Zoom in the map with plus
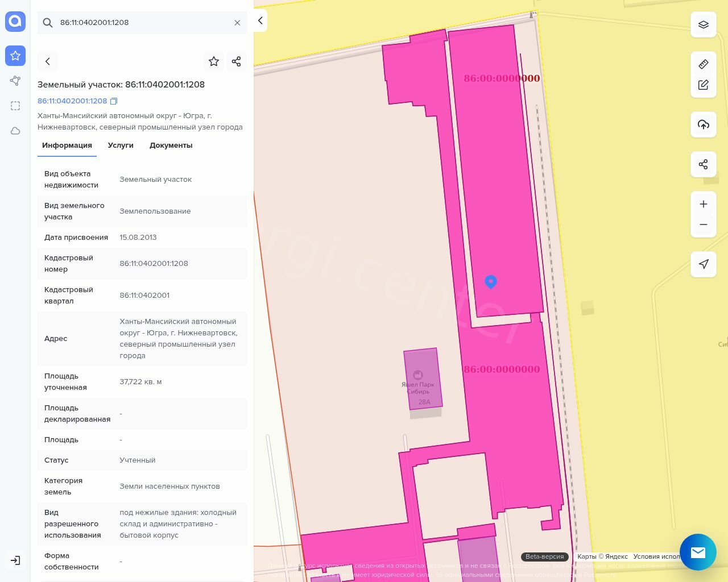The width and height of the screenshot is (728, 582). pyautogui.click(x=704, y=204)
